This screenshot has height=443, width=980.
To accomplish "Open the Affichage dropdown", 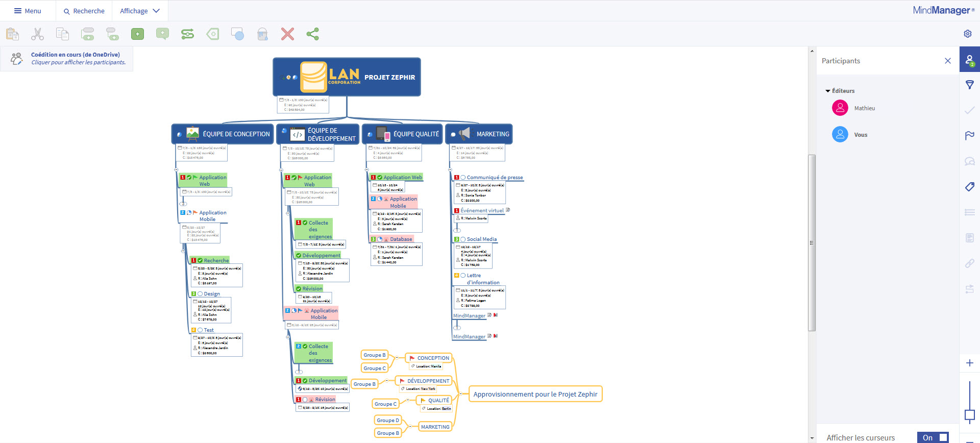I will (139, 11).
